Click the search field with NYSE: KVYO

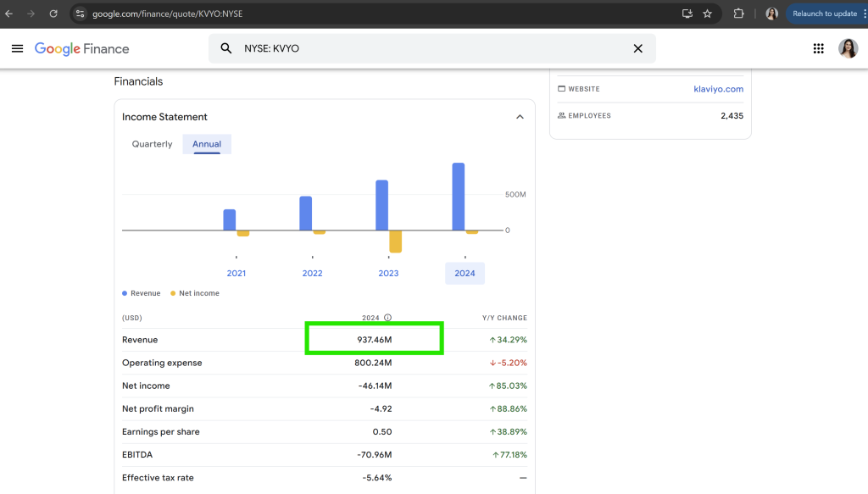(x=424, y=48)
